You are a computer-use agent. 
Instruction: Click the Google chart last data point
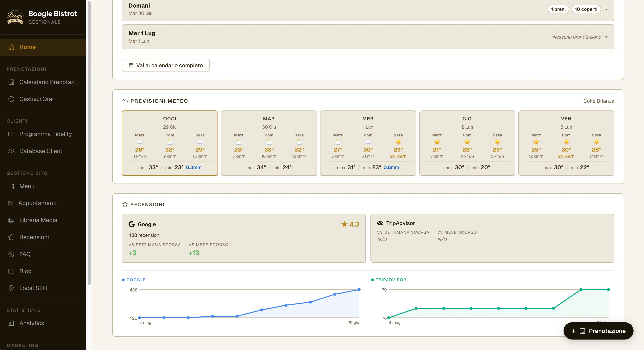[359, 290]
